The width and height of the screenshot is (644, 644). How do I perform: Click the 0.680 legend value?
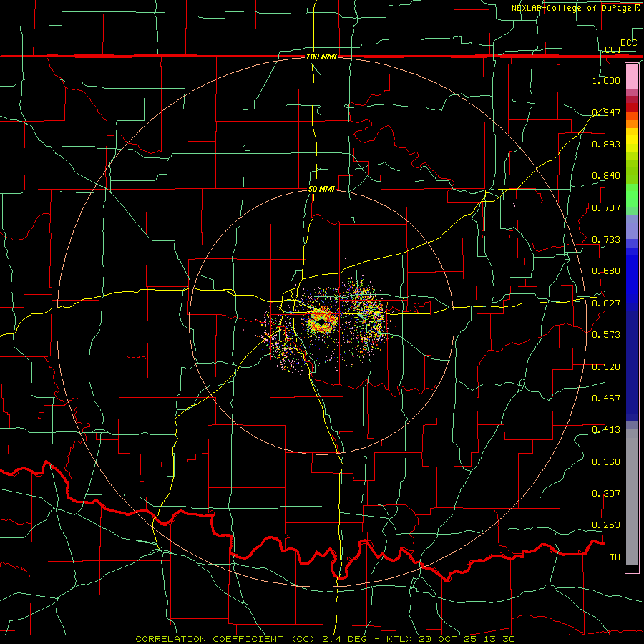[606, 271]
